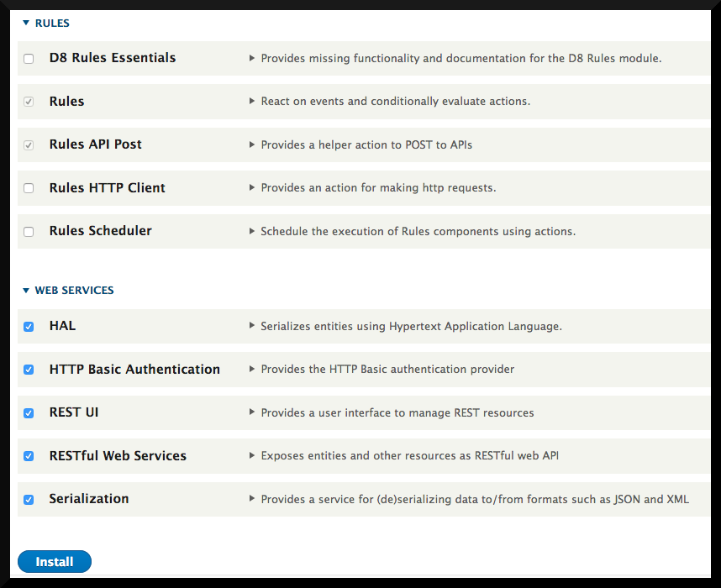Click the Install button

tap(54, 561)
